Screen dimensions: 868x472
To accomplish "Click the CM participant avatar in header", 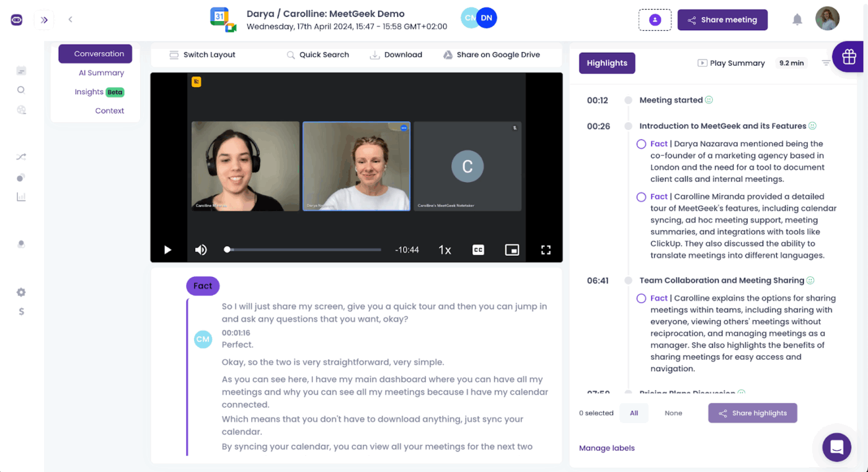I will pos(469,18).
